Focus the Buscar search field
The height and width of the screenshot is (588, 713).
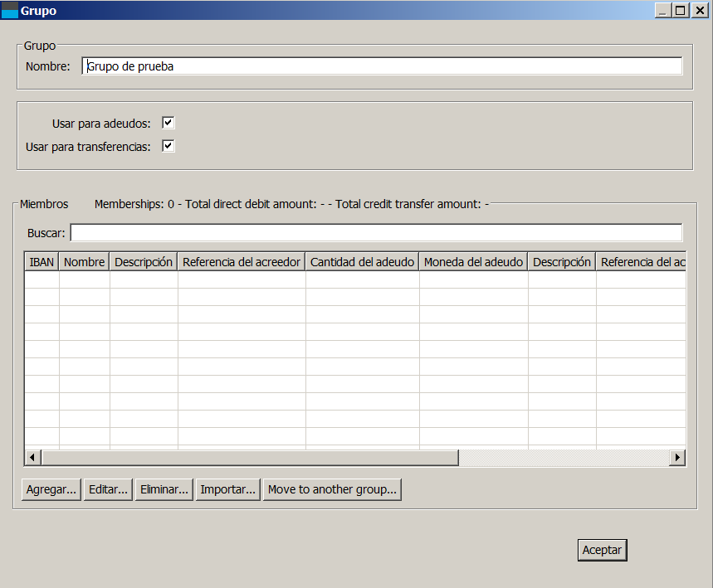[x=376, y=233]
